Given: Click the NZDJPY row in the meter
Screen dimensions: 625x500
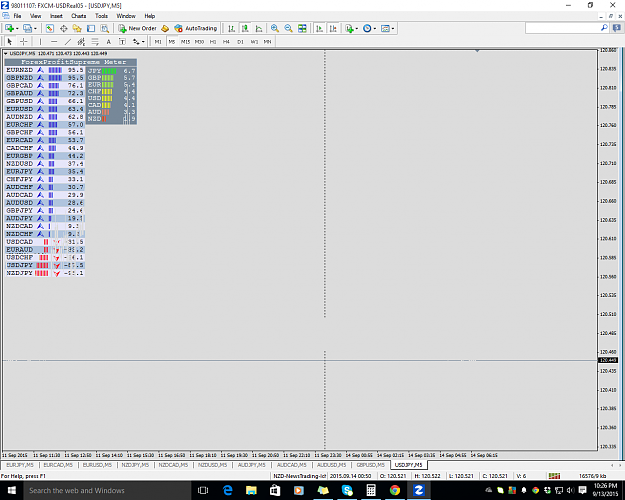Looking at the screenshot, I should pos(45,274).
